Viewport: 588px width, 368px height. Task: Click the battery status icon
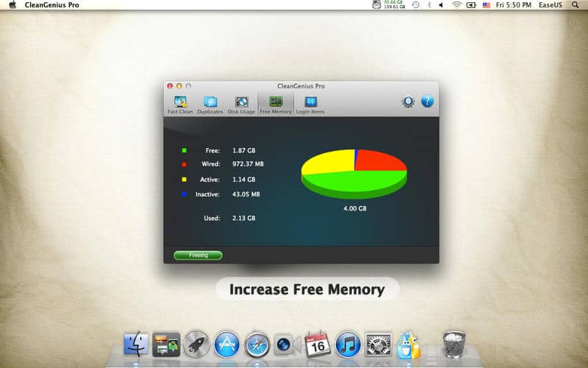pos(471,5)
